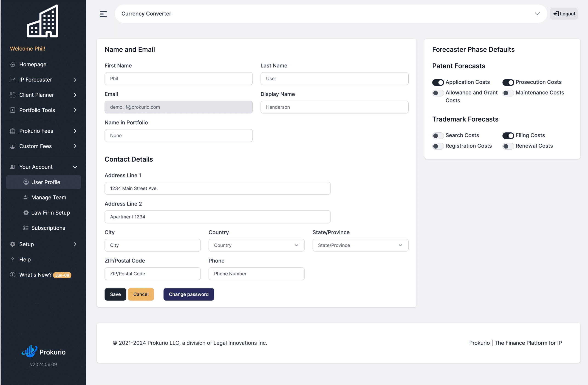Screen dimensions: 588x385
Task: Enable the Maintenance Costs toggle
Action: (x=508, y=93)
